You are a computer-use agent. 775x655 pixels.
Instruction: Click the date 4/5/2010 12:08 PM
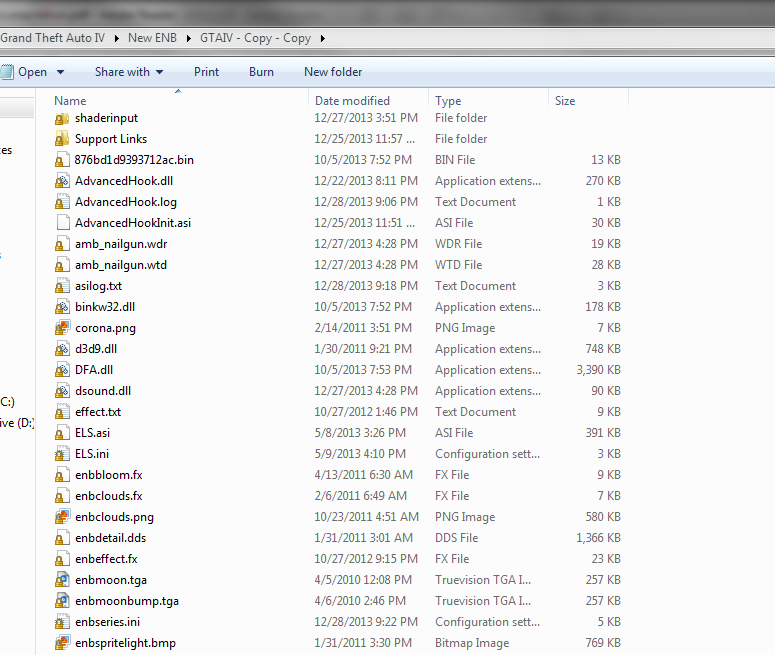(363, 580)
